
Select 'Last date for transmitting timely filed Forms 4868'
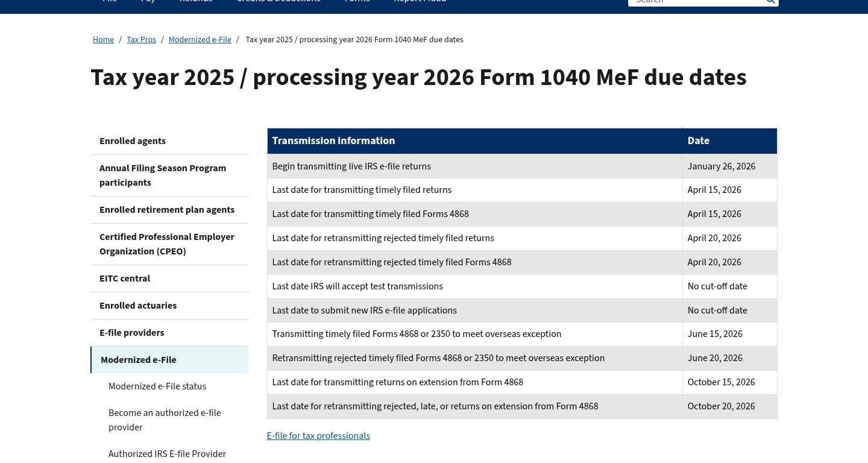(x=475, y=215)
